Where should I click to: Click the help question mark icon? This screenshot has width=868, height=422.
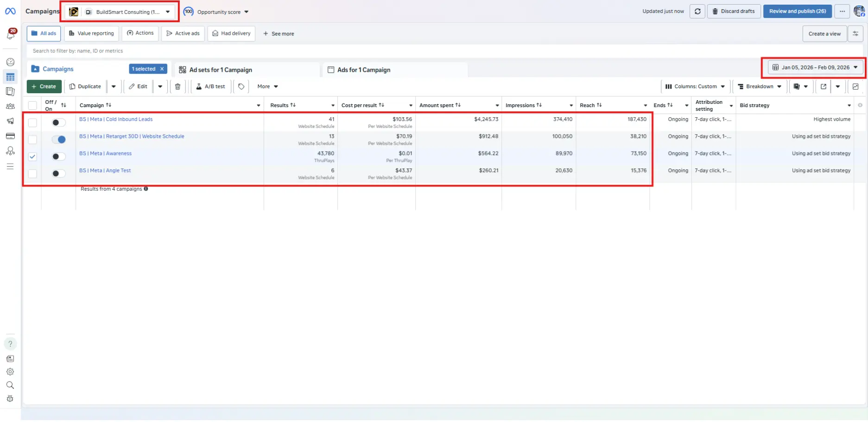click(x=10, y=344)
